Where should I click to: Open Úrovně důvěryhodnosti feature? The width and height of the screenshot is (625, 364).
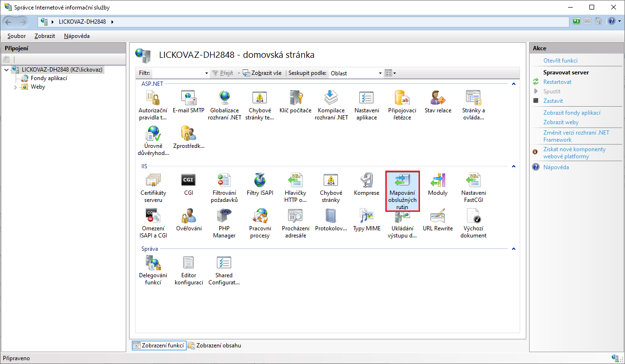pos(153,141)
